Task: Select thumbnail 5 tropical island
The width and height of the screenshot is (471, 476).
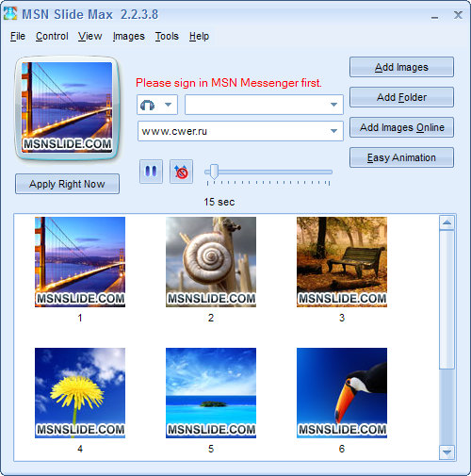Action: tap(211, 393)
